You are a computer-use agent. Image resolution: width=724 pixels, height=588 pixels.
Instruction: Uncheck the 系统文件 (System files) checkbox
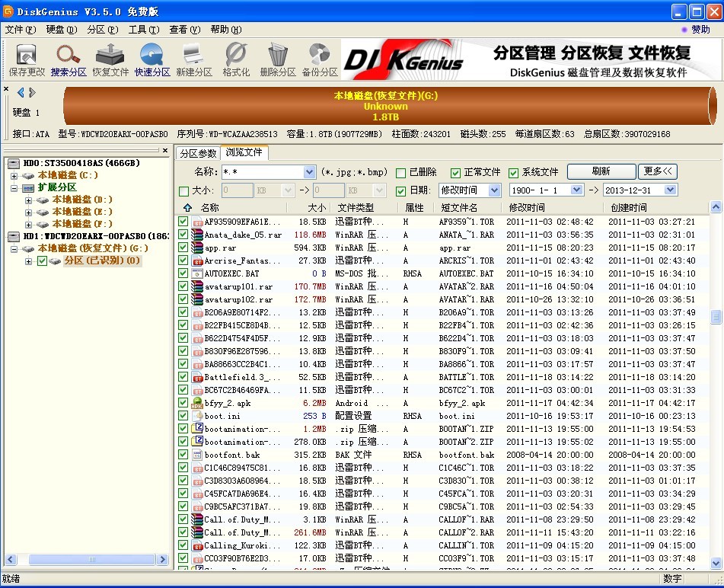pos(513,173)
